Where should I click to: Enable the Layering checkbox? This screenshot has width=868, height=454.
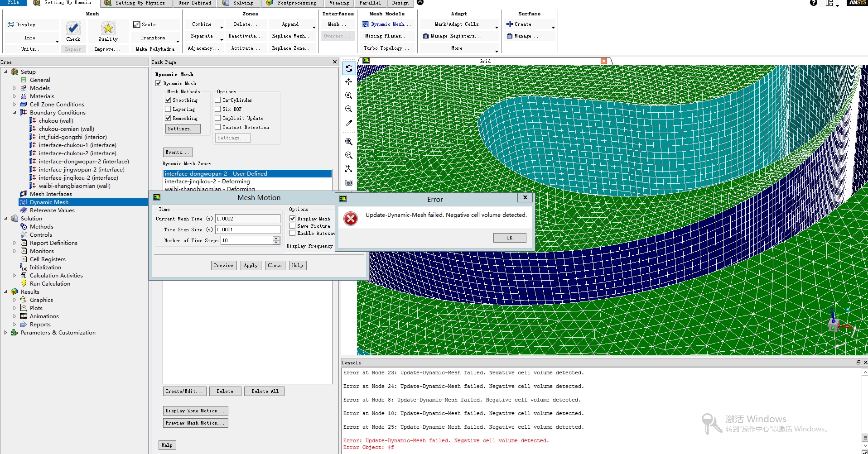click(168, 109)
